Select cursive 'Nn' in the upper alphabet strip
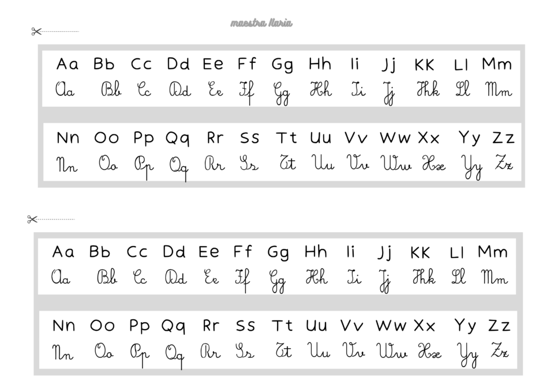554x392 pixels. point(67,165)
